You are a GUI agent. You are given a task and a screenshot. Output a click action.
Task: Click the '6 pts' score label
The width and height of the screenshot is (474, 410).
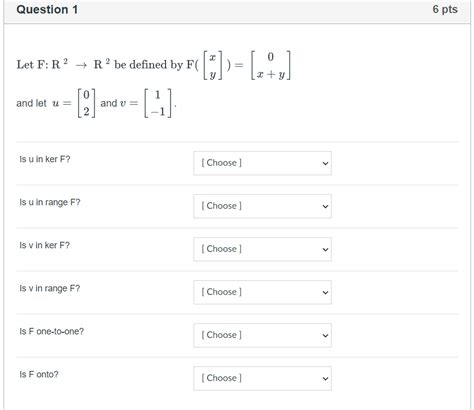coord(445,9)
